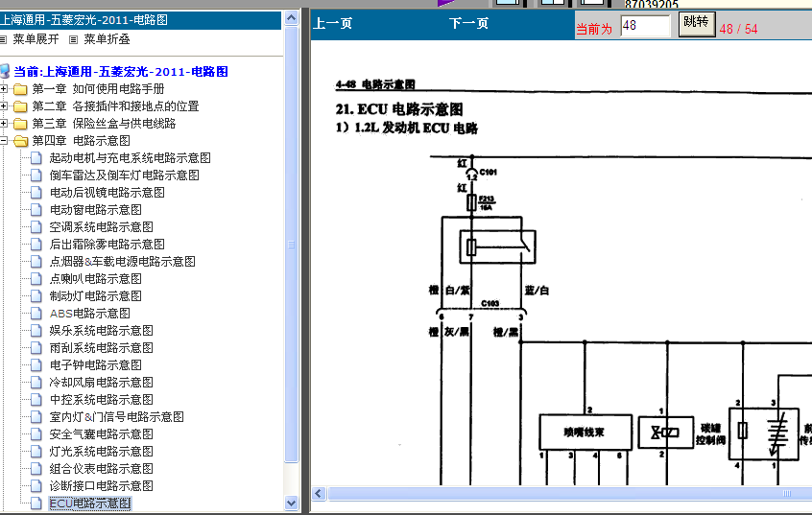Image resolution: width=812 pixels, height=515 pixels.
Task: Click diagram horizontal scrollbar left arrow
Action: click(x=319, y=494)
